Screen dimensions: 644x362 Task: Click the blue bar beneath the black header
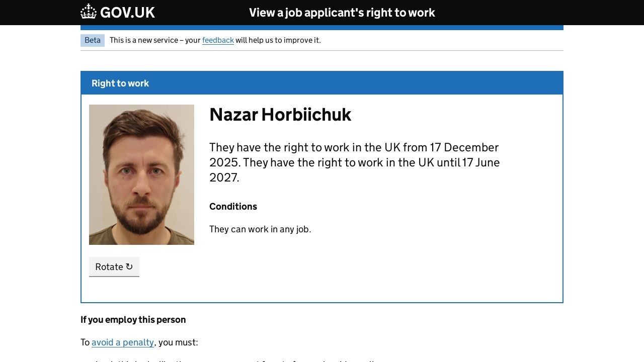322,28
